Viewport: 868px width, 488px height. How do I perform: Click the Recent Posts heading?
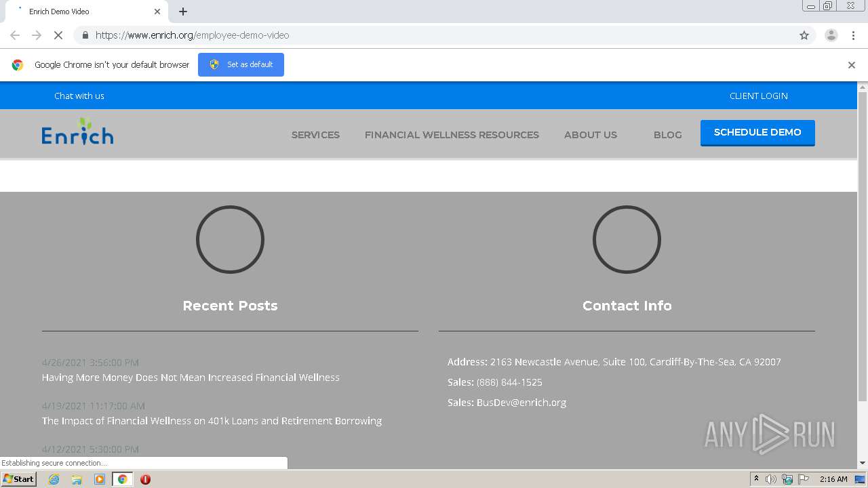point(230,306)
